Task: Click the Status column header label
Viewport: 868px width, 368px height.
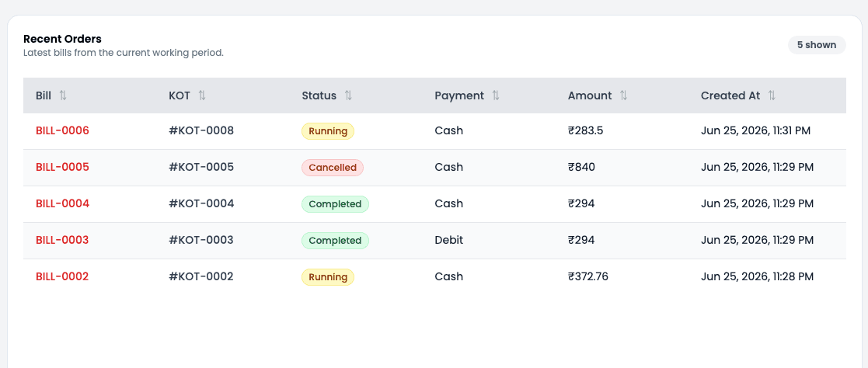Action: coord(319,95)
